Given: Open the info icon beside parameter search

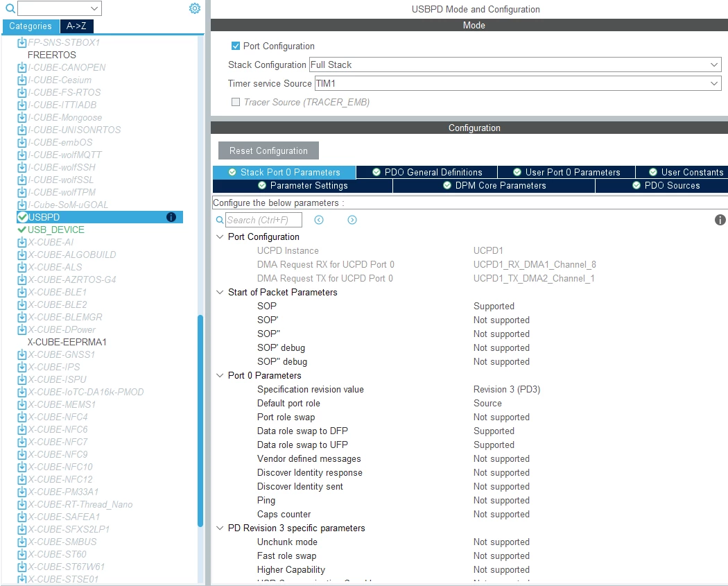Looking at the screenshot, I should pos(720,220).
